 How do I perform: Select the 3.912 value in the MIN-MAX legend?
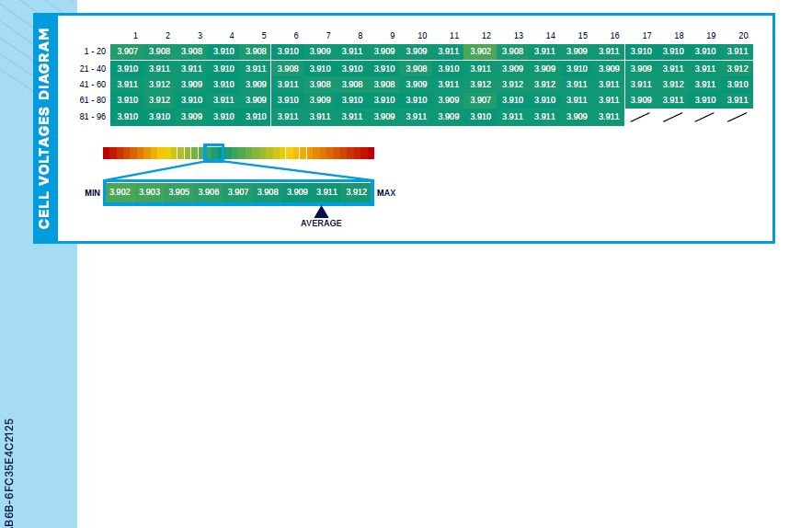(356, 192)
